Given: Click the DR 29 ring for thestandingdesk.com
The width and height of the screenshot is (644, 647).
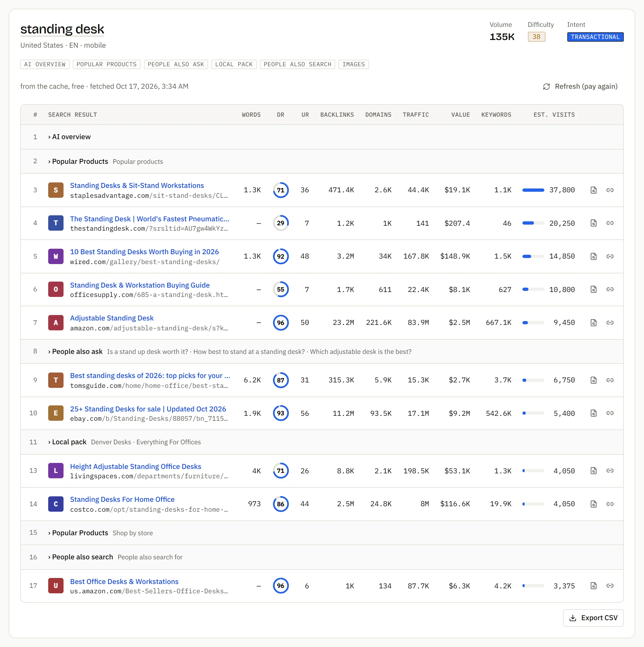Looking at the screenshot, I should pyautogui.click(x=280, y=223).
